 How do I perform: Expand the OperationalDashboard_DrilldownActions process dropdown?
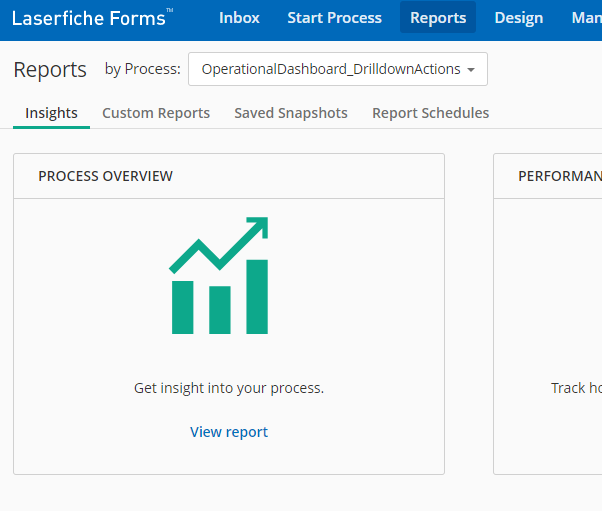tap(338, 69)
